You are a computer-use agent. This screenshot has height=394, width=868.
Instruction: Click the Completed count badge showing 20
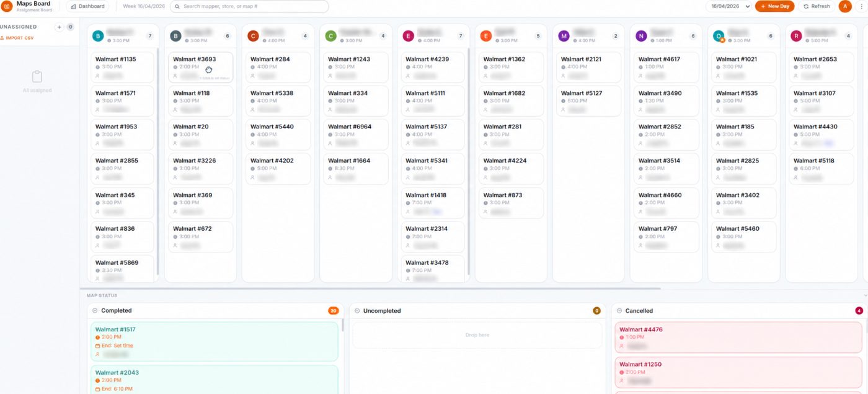pyautogui.click(x=334, y=311)
